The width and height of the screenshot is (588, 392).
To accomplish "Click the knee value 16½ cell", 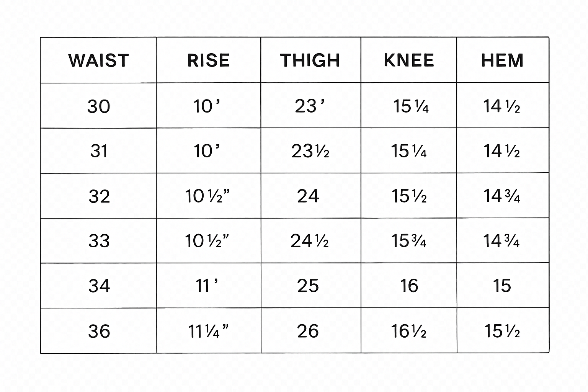I will coord(408,331).
